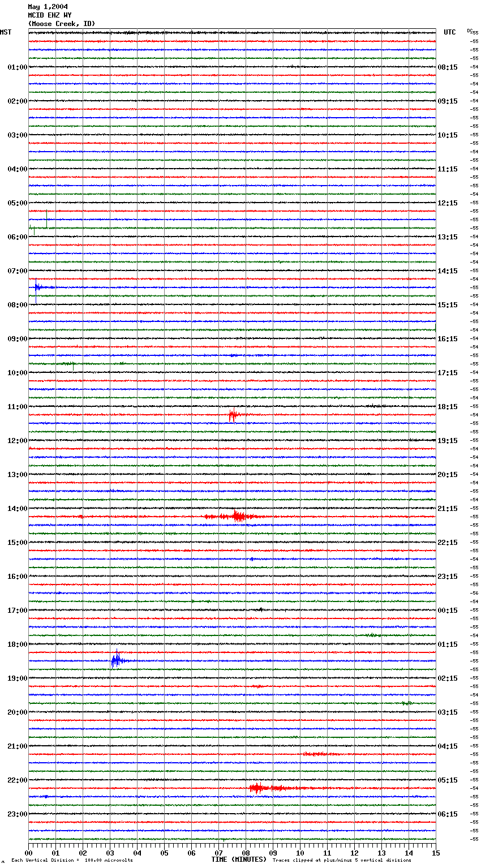481x868 pixels.
Task: Click the 06:15 UTC time label
Action: (448, 814)
